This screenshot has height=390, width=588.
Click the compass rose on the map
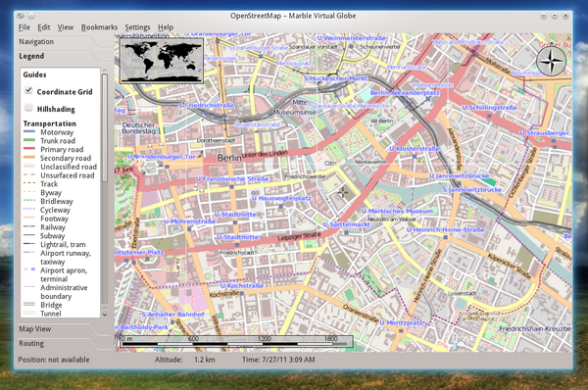pos(551,61)
